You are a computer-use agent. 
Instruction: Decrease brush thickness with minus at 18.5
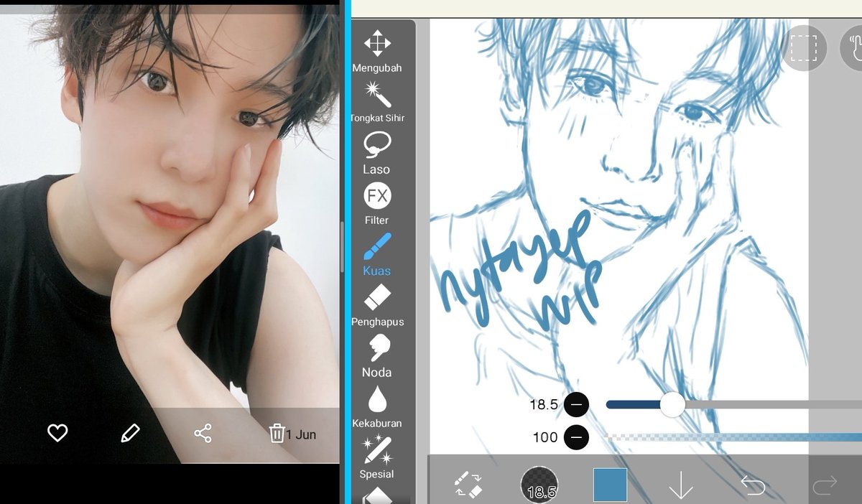(576, 405)
